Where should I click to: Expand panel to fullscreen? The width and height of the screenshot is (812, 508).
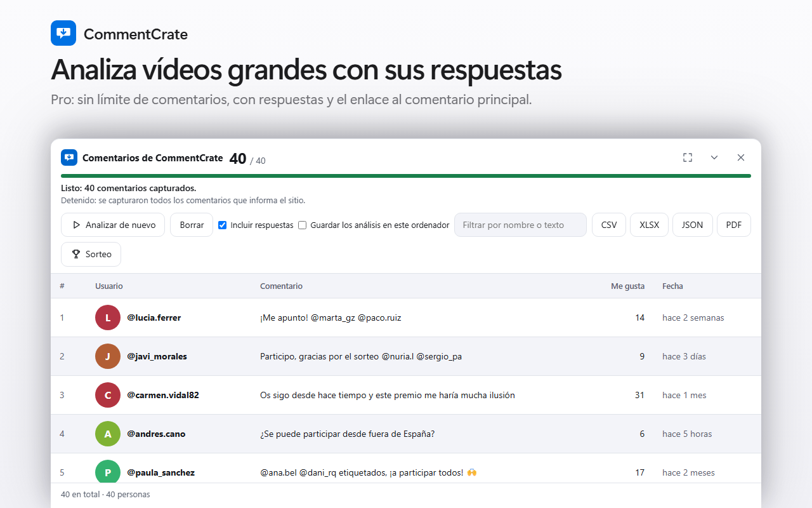coord(688,157)
